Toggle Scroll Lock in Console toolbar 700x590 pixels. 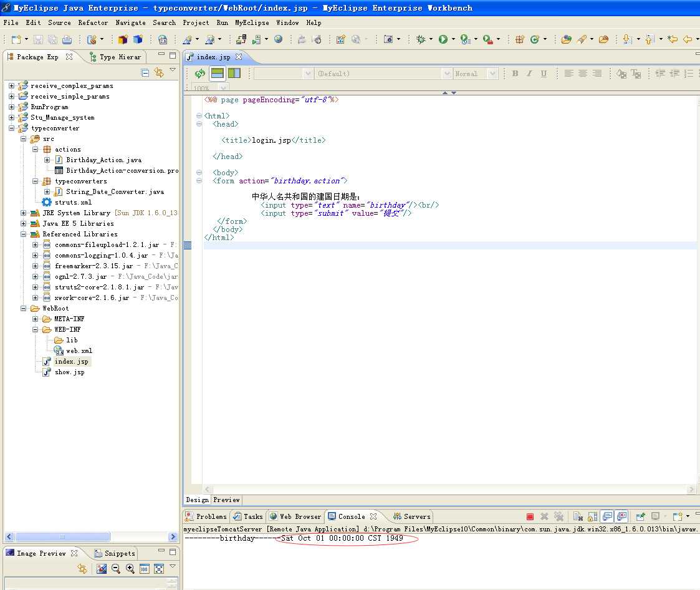[592, 517]
